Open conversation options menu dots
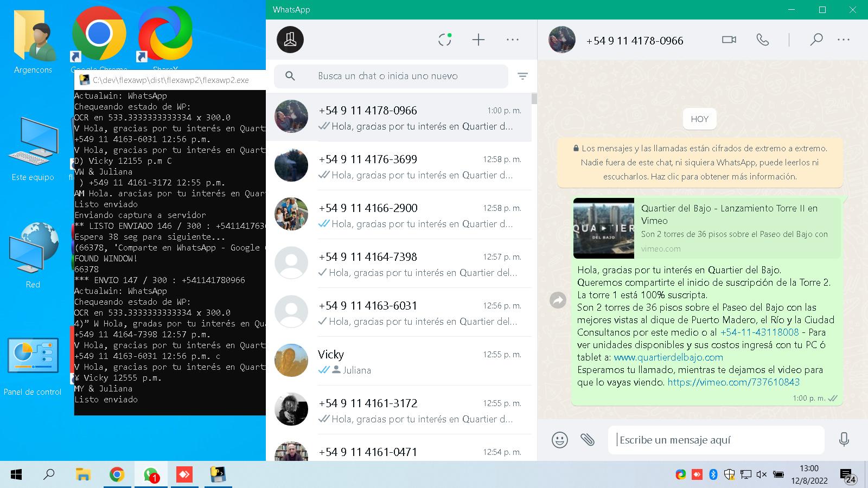 point(844,40)
